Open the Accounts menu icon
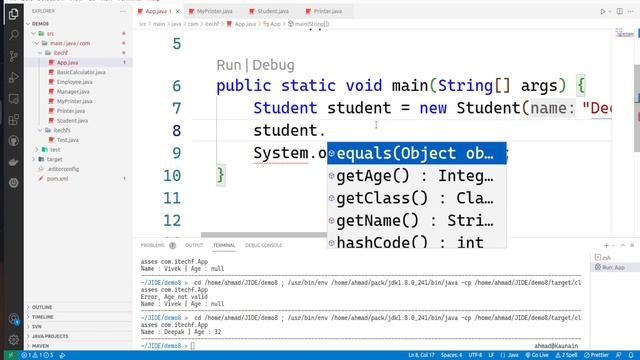The image size is (640, 360). point(13,318)
